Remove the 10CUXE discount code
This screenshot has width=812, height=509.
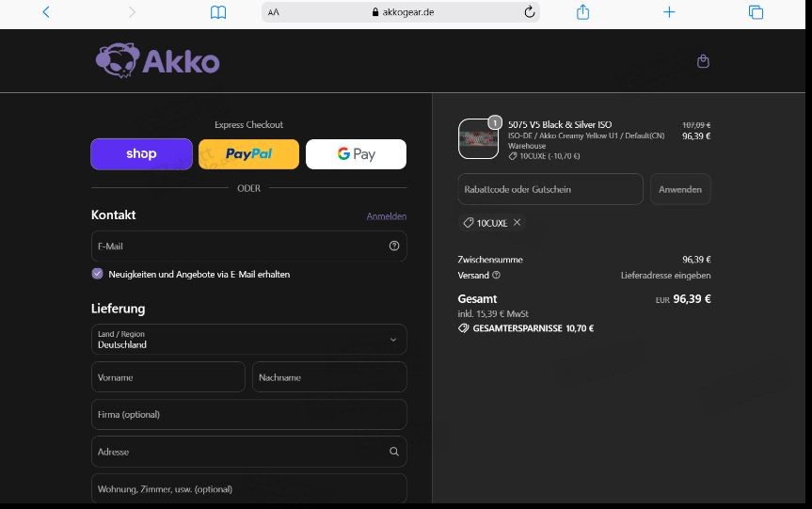[517, 223]
